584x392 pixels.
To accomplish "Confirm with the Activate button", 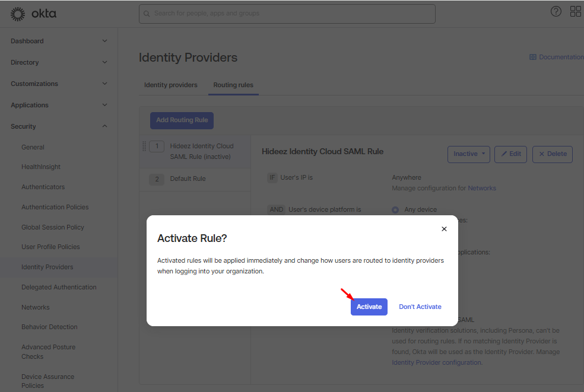I will tap(369, 307).
